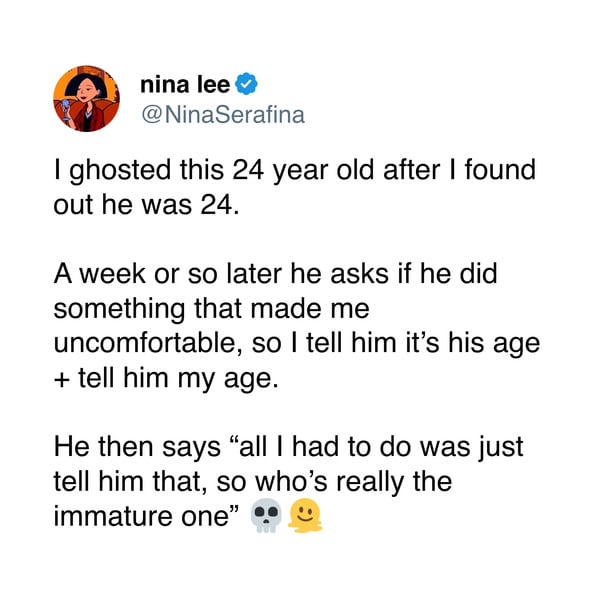This screenshot has height=599, width=599.
Task: Click the text line "out he was 24."
Action: [x=146, y=205]
